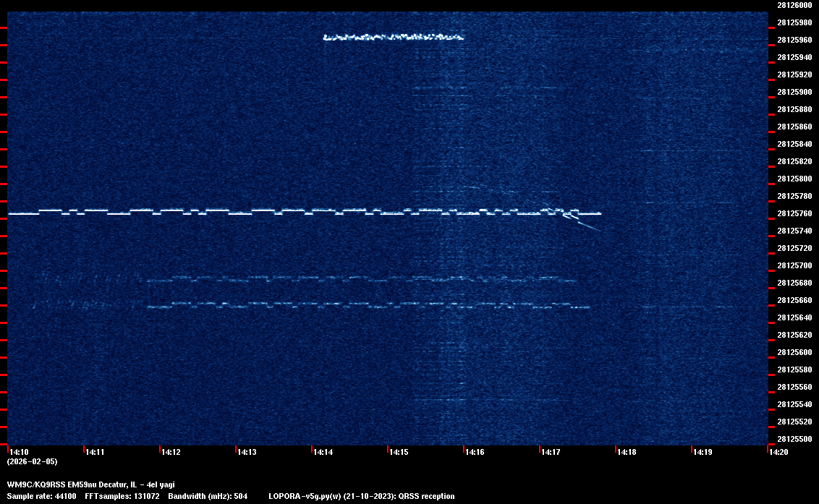Click the 28125500 frequency label
The height and width of the screenshot is (504, 819).
point(794,439)
